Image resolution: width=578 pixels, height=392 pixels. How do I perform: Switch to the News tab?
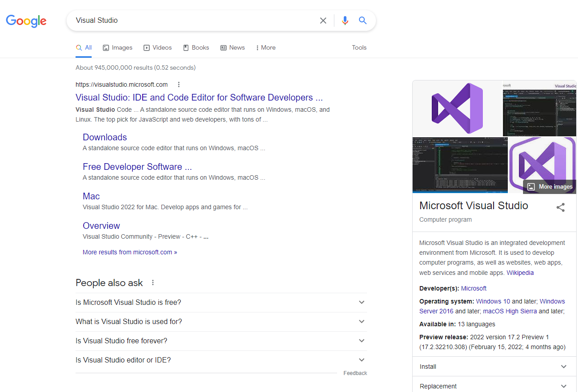pos(232,48)
